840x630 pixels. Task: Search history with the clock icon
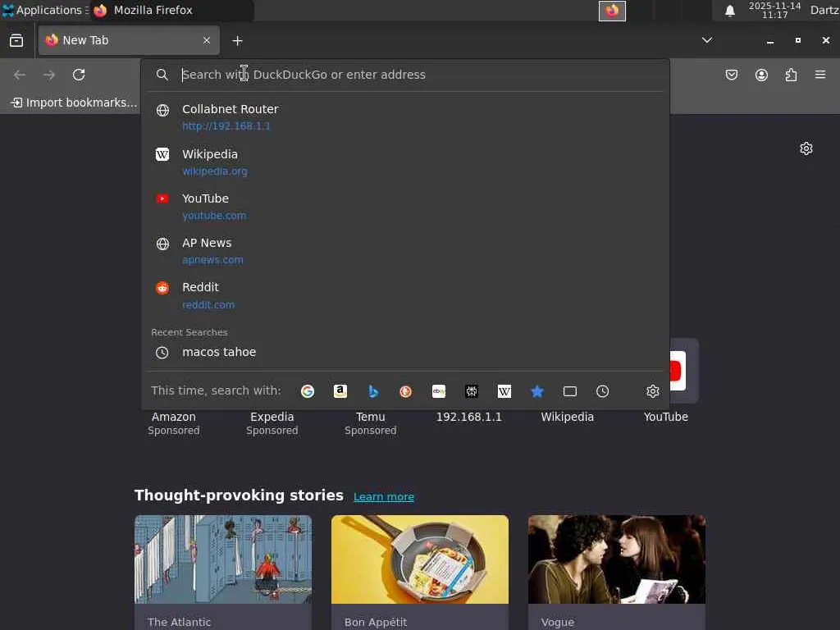[x=603, y=391]
